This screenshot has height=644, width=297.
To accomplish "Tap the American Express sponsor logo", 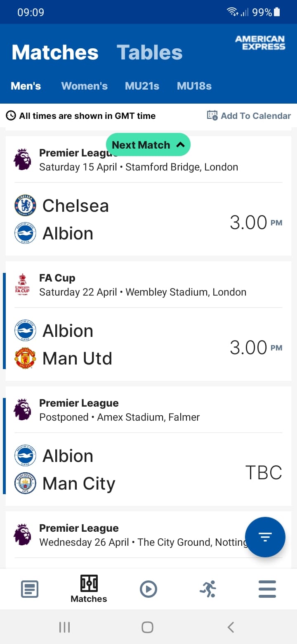I will [260, 43].
